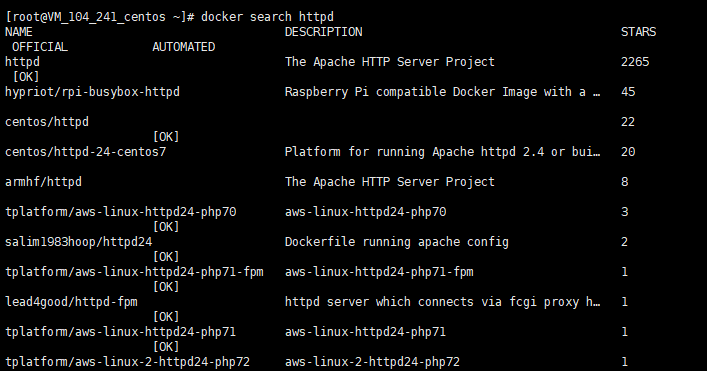
Task: Select centos/httpd-24-centos7 image name
Action: [x=85, y=152]
